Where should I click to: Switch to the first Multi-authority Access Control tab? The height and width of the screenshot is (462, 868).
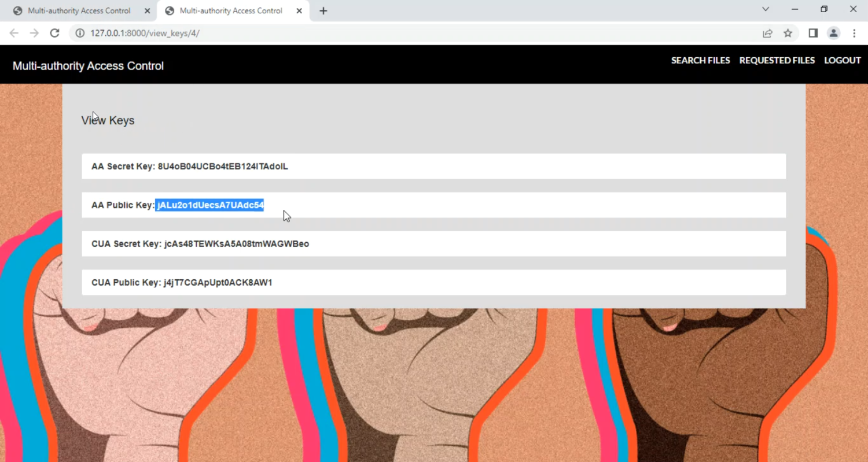79,11
